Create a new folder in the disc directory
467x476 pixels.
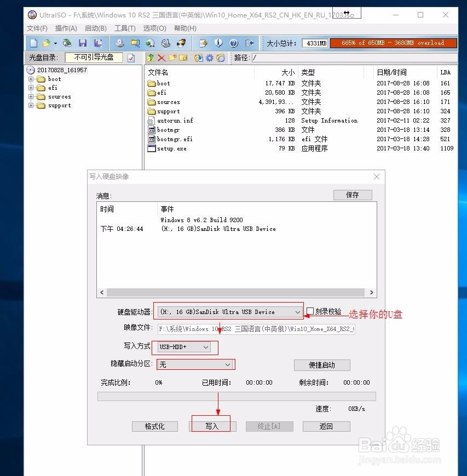[171, 57]
